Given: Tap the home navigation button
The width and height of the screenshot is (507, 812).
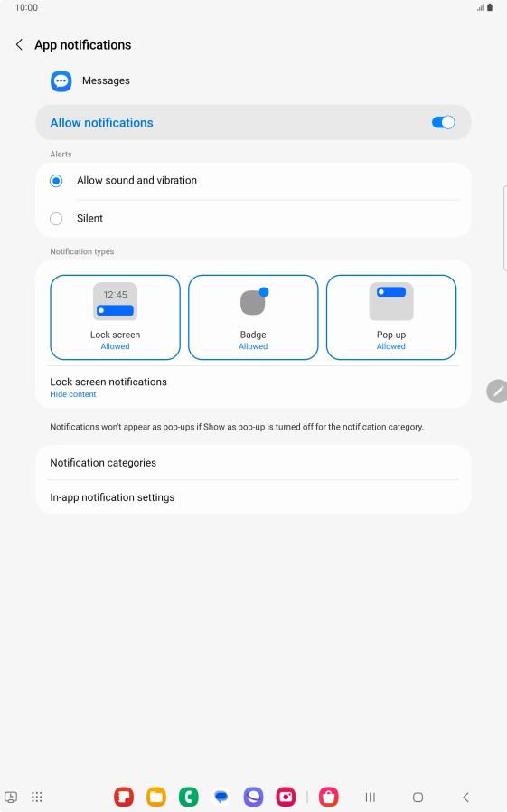Looking at the screenshot, I should click(x=418, y=797).
